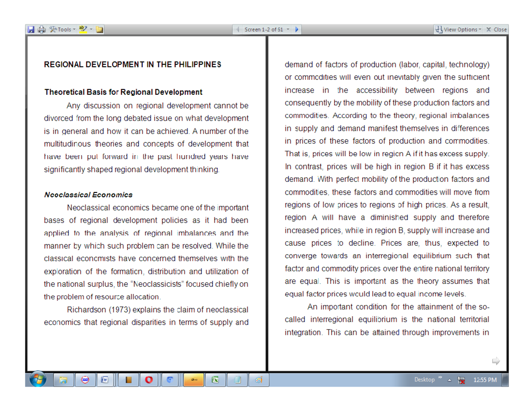The height and width of the screenshot is (411, 532).
Task: Launch Opera browser from the taskbar
Action: [x=149, y=380]
